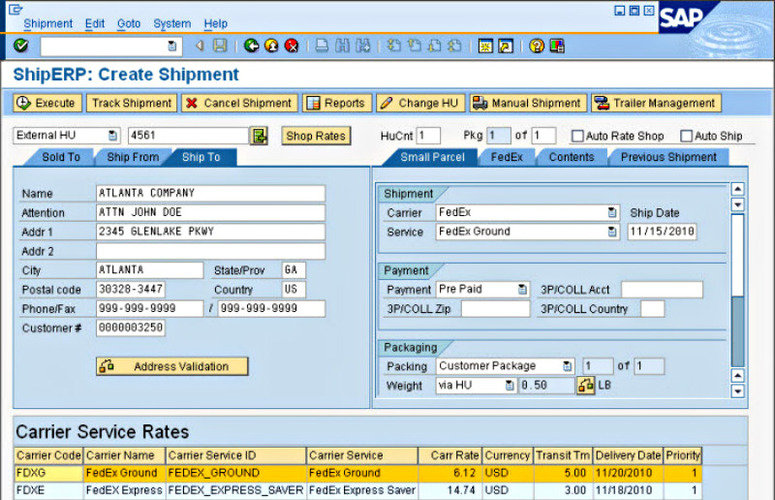The image size is (775, 500).
Task: Switch to the Previous Shipment tab
Action: coord(668,157)
